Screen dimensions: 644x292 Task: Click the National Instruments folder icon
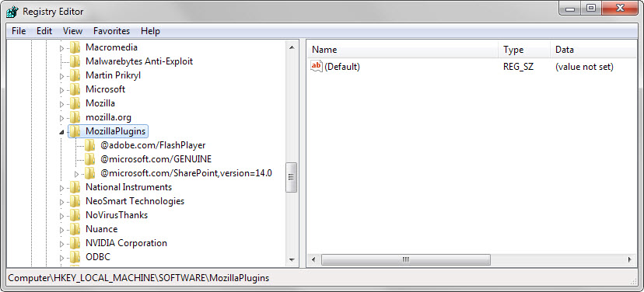(75, 187)
